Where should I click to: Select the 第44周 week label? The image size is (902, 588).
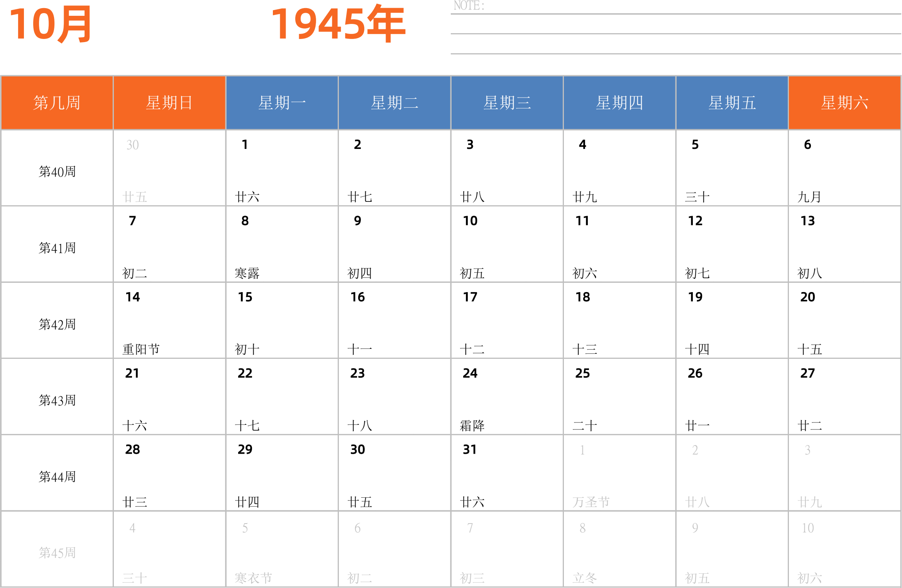57,477
